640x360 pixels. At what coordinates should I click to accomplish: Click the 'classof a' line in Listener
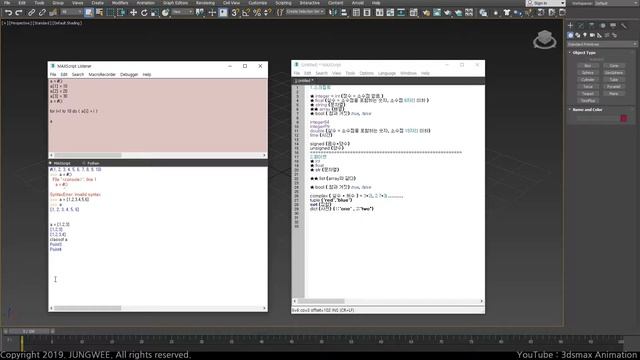[58, 240]
